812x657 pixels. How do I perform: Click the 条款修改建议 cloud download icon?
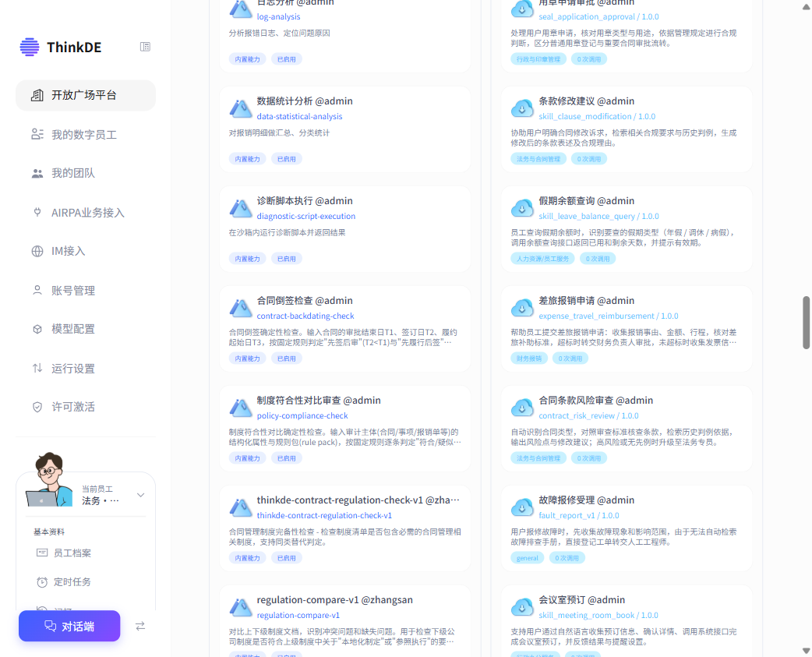(522, 108)
